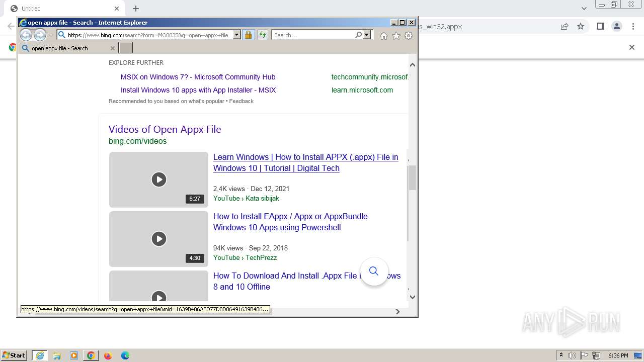The height and width of the screenshot is (362, 644).
Task: Go to the IE home page icon
Action: coord(384,36)
